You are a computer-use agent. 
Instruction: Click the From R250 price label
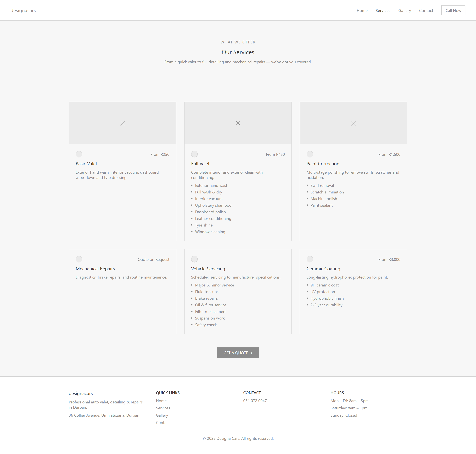(x=160, y=154)
